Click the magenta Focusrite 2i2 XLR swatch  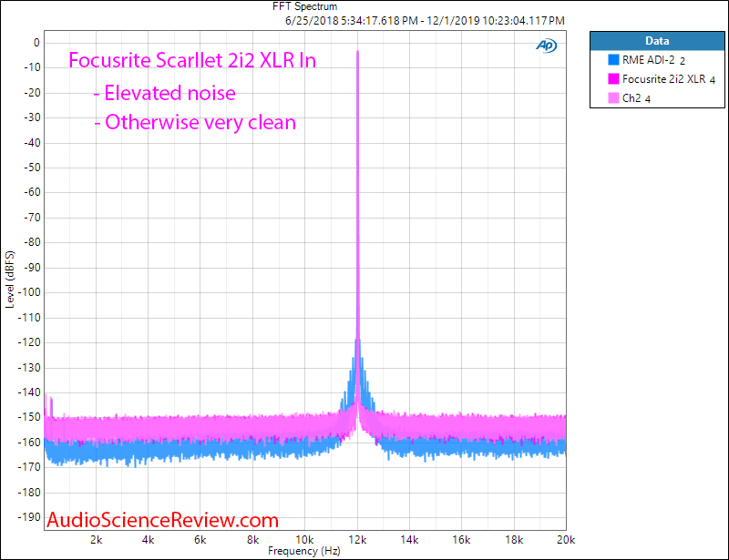click(613, 78)
